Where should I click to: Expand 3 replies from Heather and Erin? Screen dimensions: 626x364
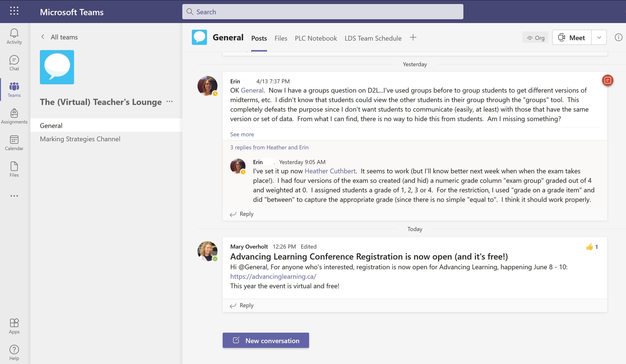[269, 147]
